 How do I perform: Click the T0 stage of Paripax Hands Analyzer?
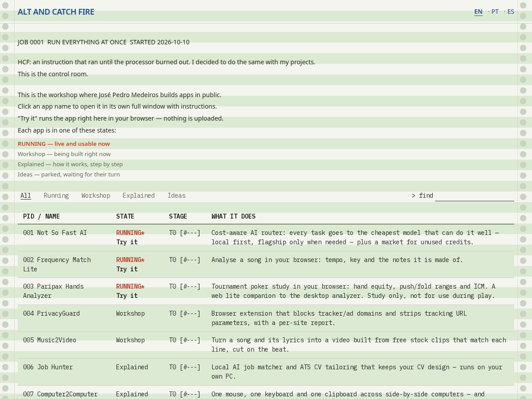click(185, 286)
